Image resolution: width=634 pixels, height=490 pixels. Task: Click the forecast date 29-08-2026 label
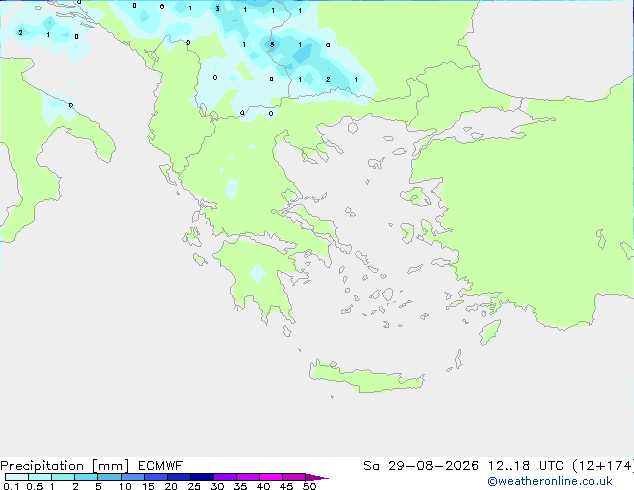(433, 466)
